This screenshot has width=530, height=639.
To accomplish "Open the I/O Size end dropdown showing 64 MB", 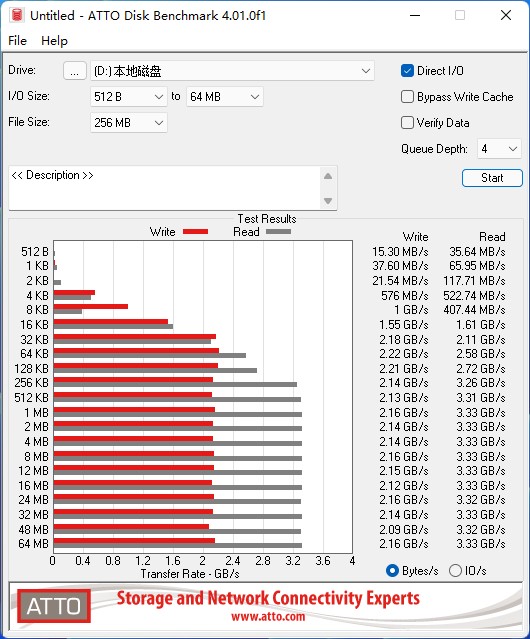I will [224, 97].
